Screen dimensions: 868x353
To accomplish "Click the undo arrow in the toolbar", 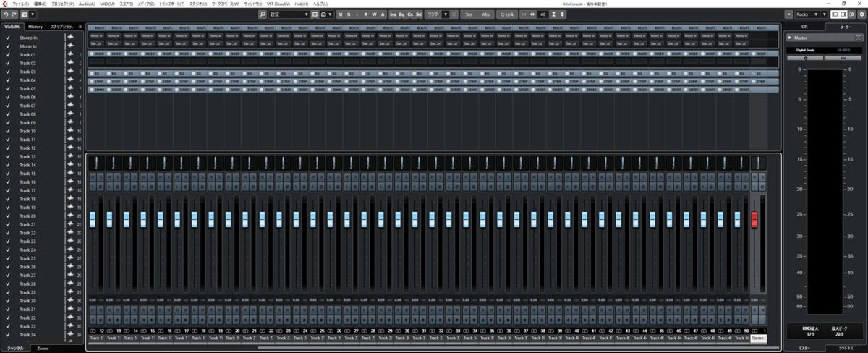I will coord(5,14).
